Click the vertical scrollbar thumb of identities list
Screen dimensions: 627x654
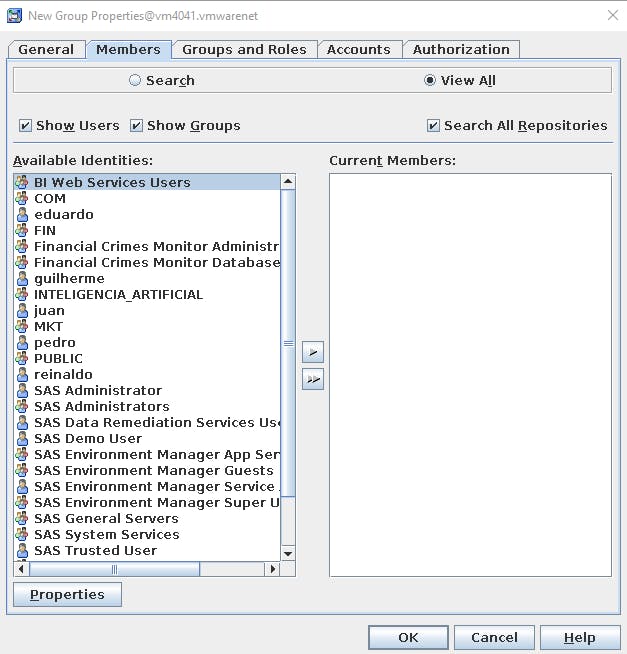288,343
